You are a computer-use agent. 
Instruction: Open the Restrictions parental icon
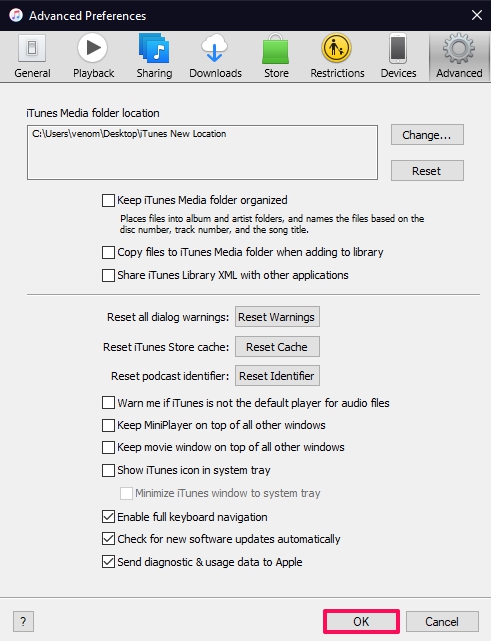(336, 48)
